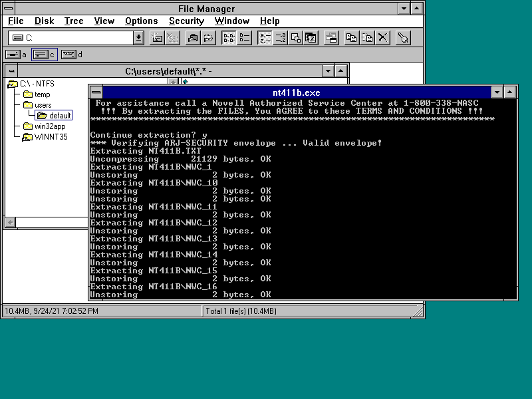
Task: Open the Window menu
Action: coord(232,21)
